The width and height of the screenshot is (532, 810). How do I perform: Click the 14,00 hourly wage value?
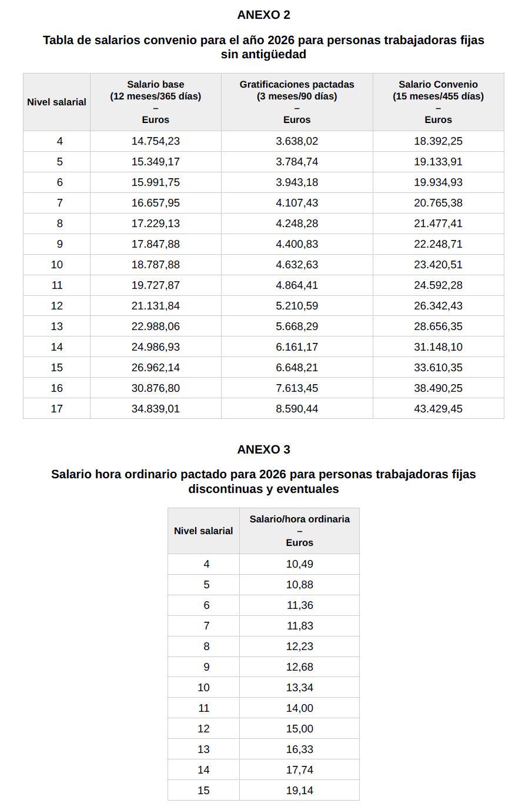pyautogui.click(x=299, y=708)
